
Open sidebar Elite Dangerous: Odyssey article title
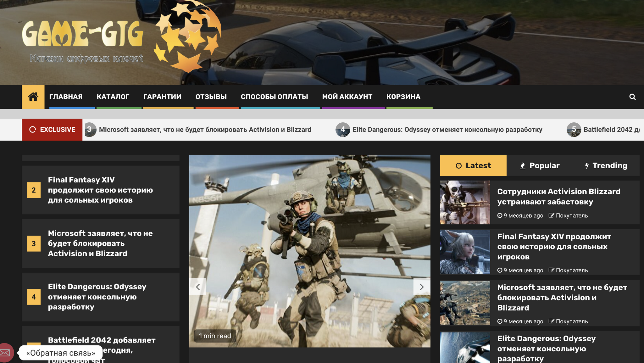coord(547,349)
